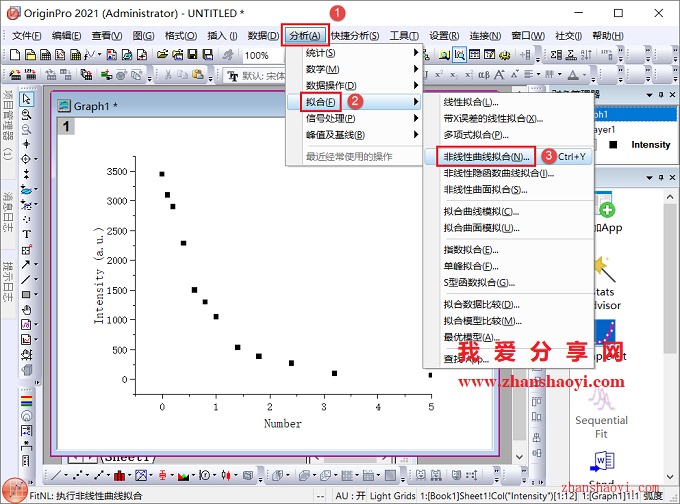Toggle layer 1 button in Graph1

(x=66, y=126)
